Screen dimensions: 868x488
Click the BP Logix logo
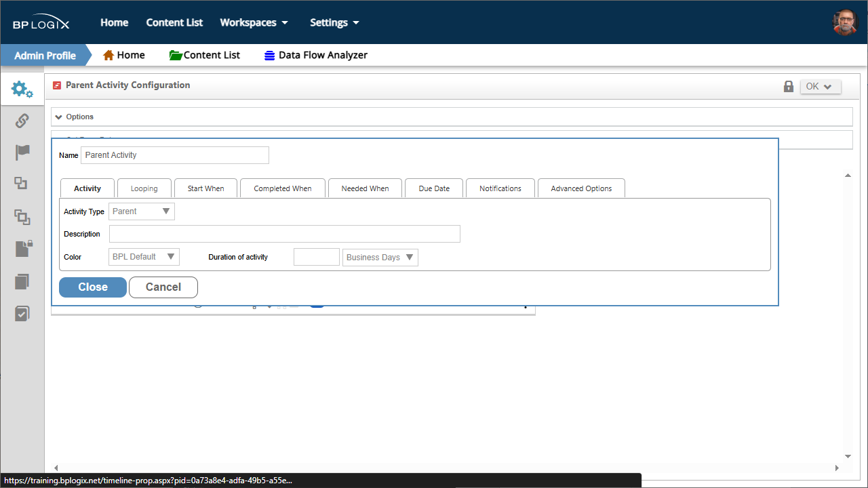[41, 23]
